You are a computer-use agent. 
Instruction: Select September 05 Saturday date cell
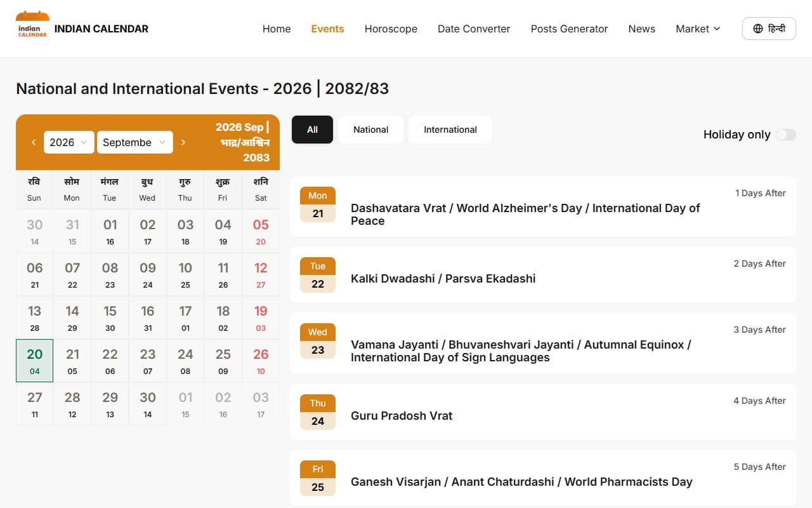261,231
